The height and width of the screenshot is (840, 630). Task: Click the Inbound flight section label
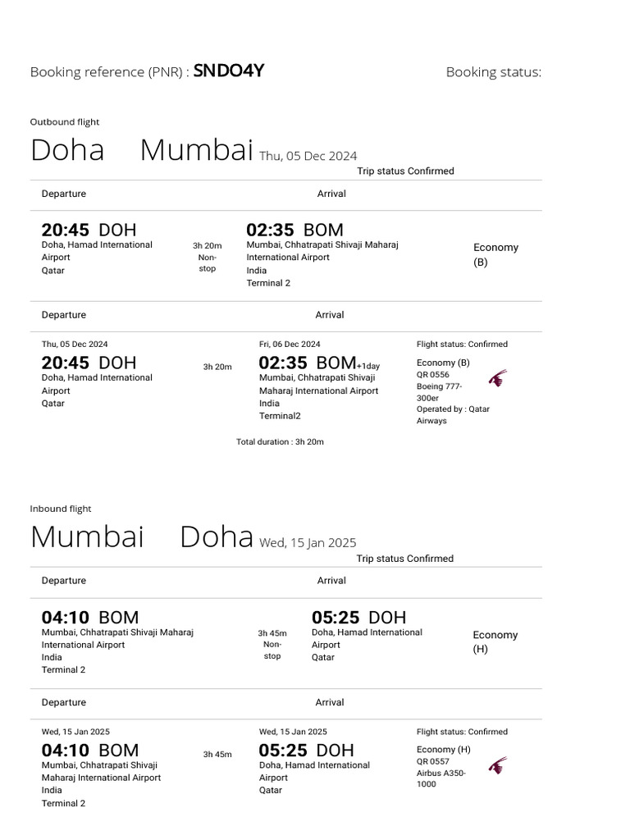click(x=61, y=509)
